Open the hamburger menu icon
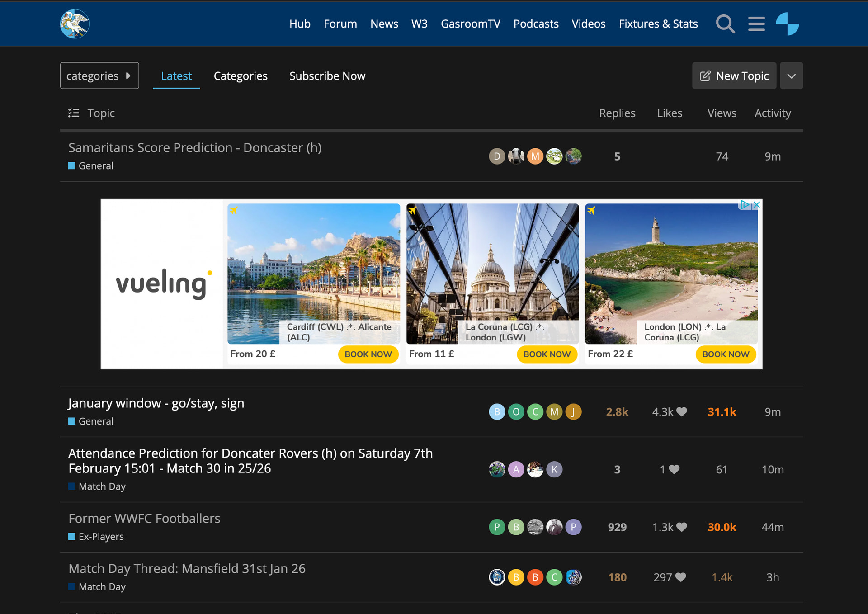 click(x=756, y=24)
